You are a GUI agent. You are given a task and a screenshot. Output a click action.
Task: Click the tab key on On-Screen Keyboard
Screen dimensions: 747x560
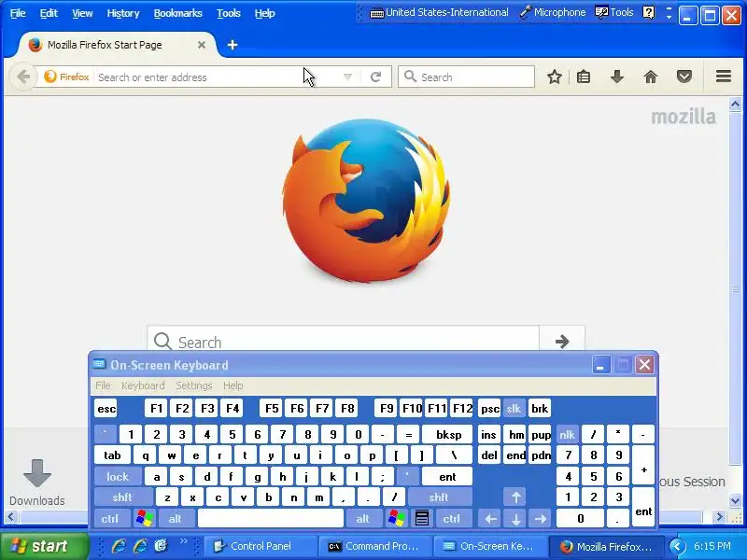pyautogui.click(x=112, y=455)
